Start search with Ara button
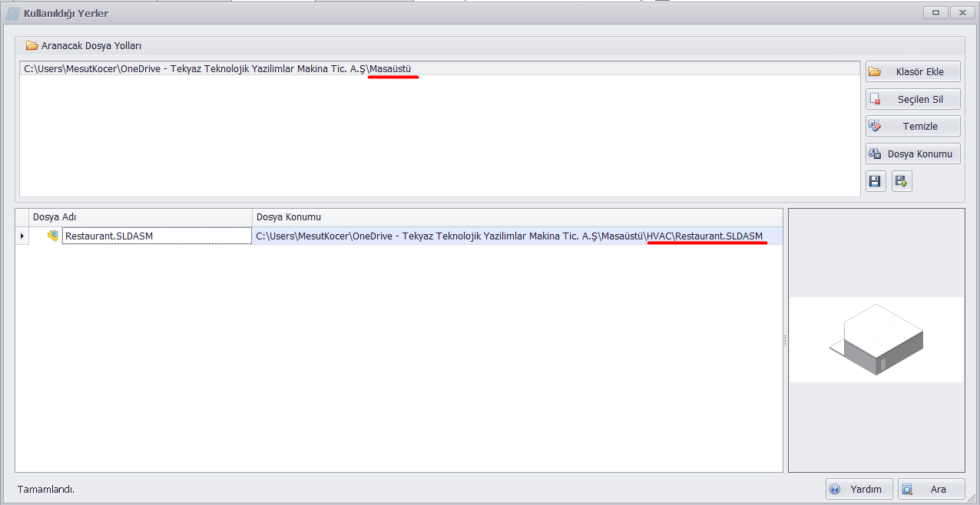Viewport: 980px width, 505px height. [x=931, y=489]
